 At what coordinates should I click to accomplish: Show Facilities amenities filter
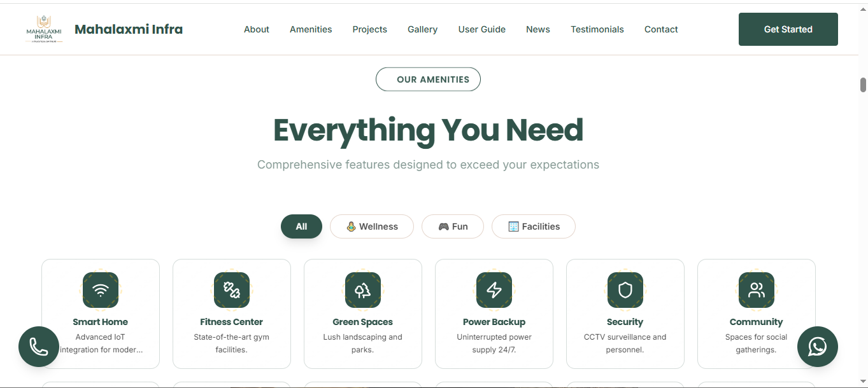(x=534, y=226)
